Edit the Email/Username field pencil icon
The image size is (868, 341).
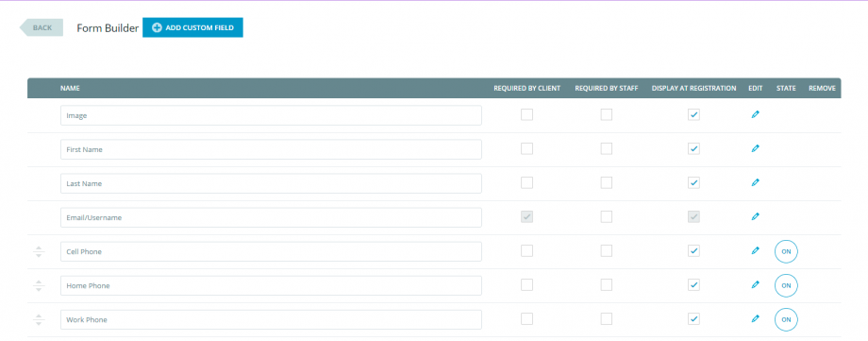pos(755,217)
